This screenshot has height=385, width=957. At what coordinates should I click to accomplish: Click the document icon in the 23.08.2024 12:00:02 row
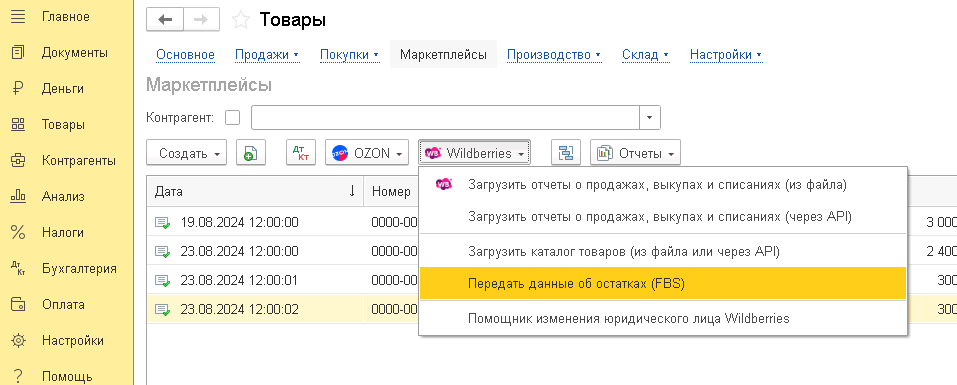(x=162, y=310)
